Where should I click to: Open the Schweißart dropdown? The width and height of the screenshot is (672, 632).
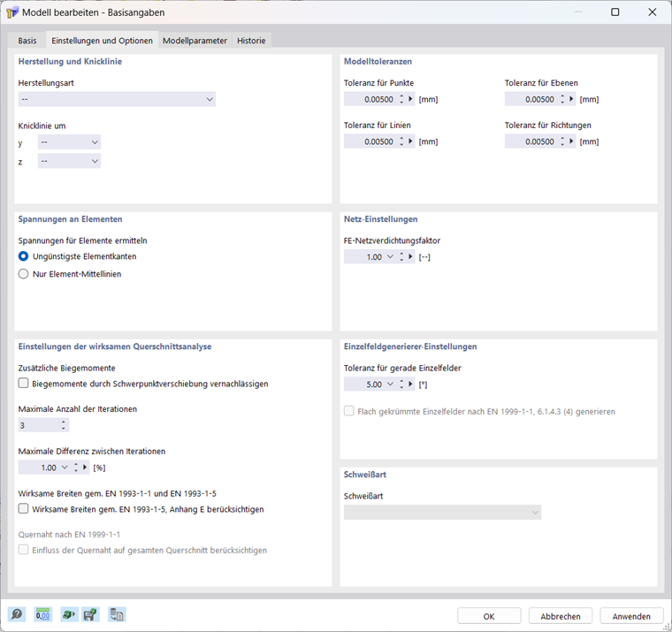click(x=442, y=512)
